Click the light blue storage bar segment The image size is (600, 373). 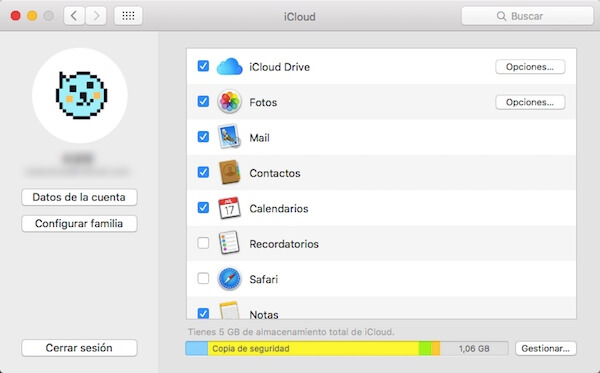pos(197,349)
